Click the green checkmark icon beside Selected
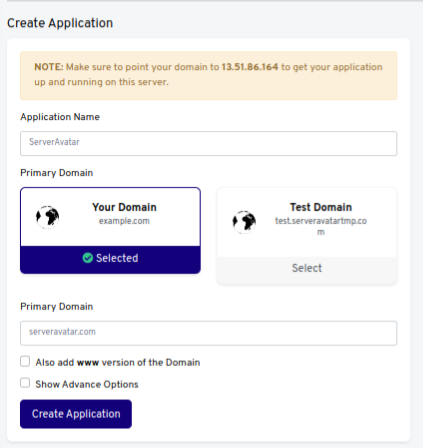 tap(88, 258)
